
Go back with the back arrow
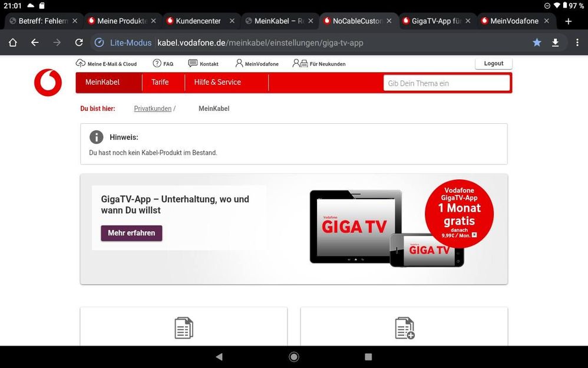coord(35,42)
